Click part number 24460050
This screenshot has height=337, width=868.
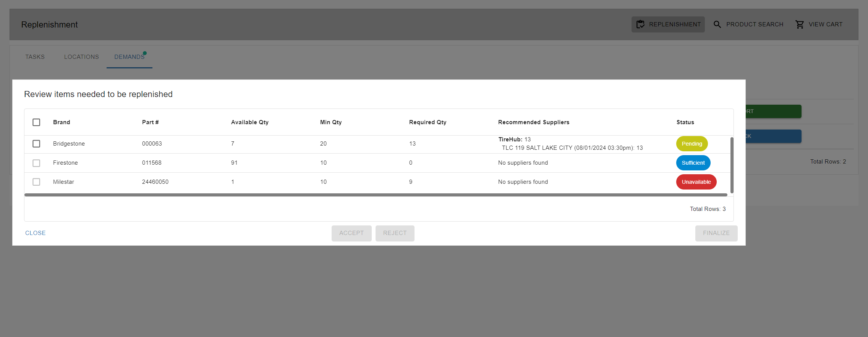(155, 182)
